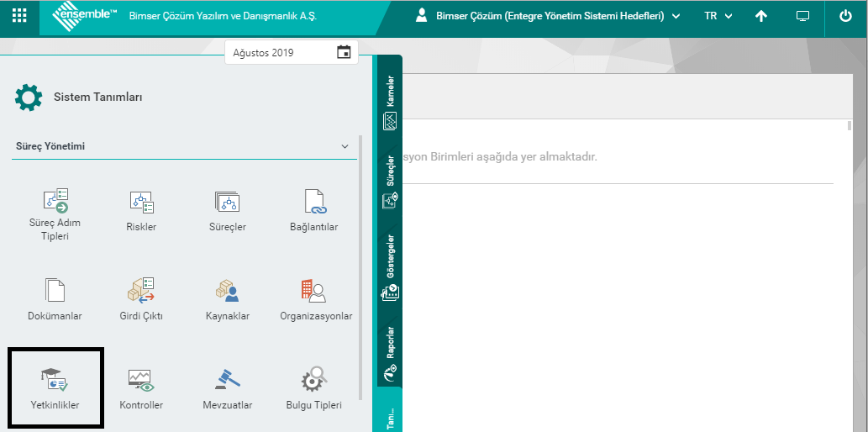This screenshot has width=868, height=432.
Task: Click the right content scrollbar
Action: point(850,125)
